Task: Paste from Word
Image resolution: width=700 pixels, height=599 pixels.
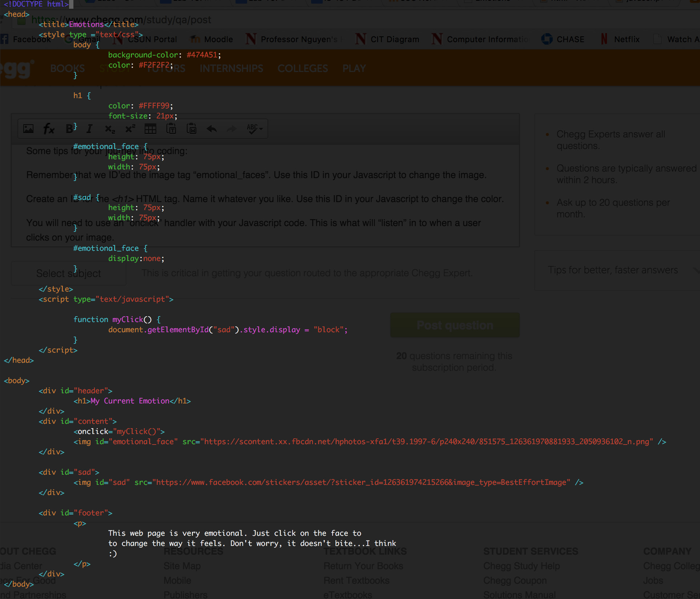Action: [192, 129]
